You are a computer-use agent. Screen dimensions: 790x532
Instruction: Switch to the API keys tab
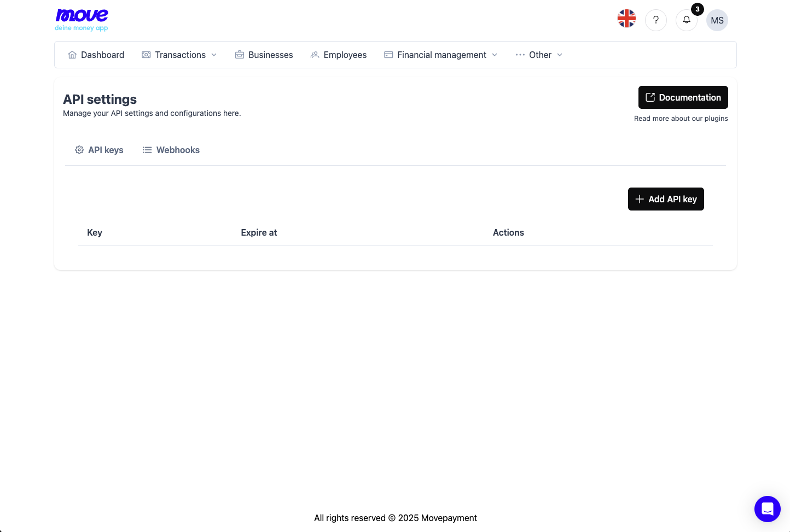[x=99, y=150]
